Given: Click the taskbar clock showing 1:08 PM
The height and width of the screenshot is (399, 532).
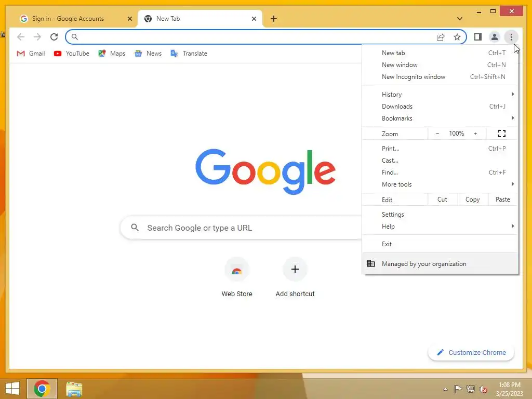Looking at the screenshot, I should pyautogui.click(x=509, y=389).
